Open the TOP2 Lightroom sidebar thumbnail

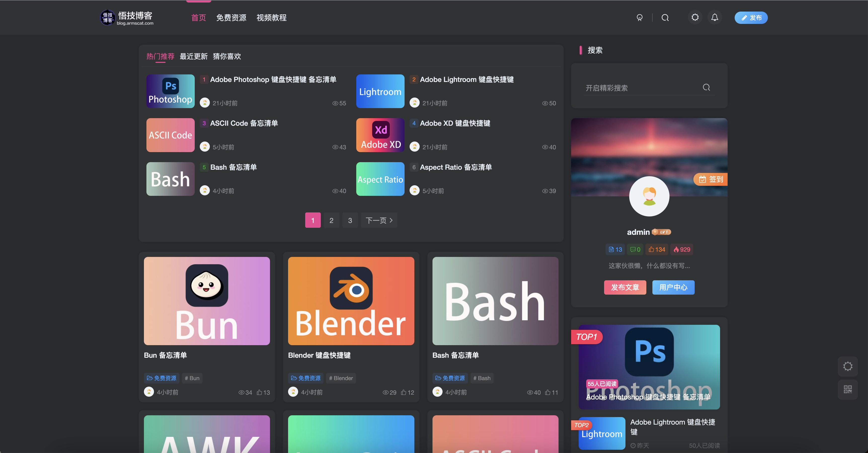click(602, 433)
